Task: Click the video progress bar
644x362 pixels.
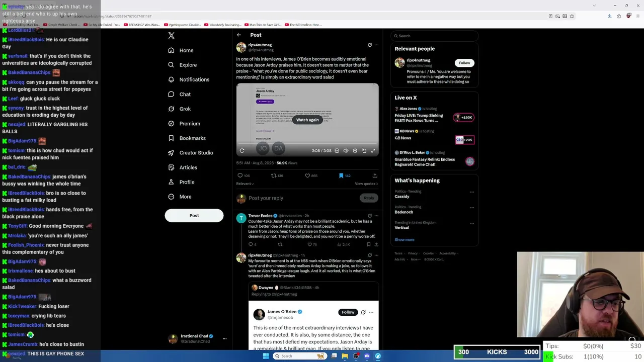Action: 307,143
